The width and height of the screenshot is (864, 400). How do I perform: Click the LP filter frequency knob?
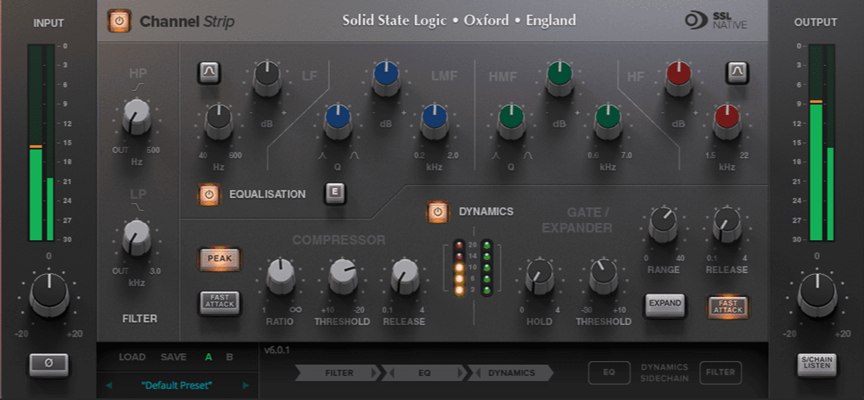[137, 237]
